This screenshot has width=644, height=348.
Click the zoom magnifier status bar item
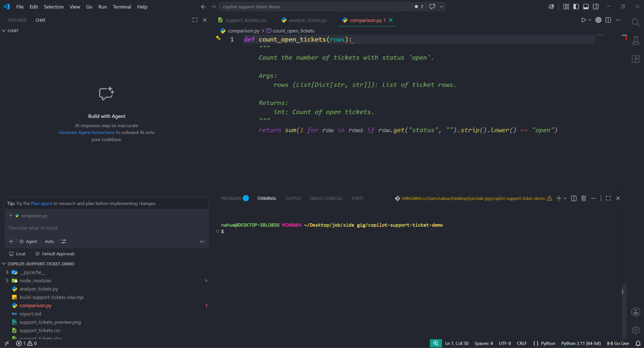(x=436, y=343)
